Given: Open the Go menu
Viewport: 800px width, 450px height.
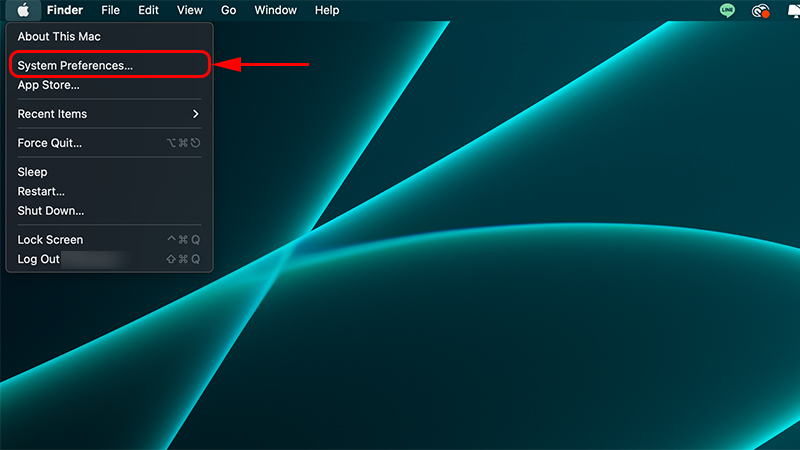Looking at the screenshot, I should (x=229, y=10).
